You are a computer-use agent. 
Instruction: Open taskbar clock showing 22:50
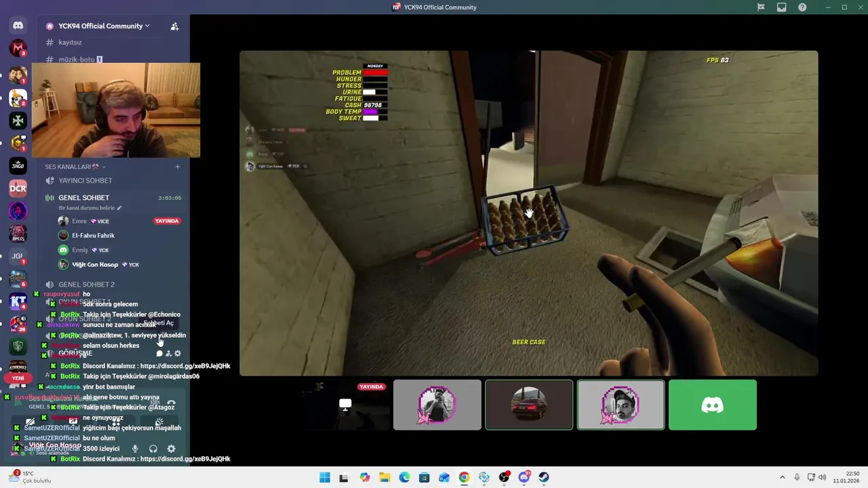click(848, 477)
